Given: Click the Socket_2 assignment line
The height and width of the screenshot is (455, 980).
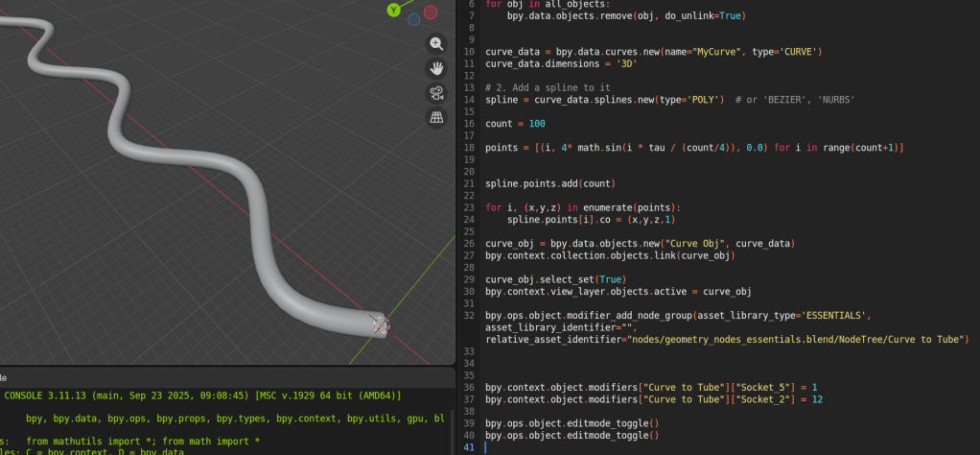Looking at the screenshot, I should (653, 399).
